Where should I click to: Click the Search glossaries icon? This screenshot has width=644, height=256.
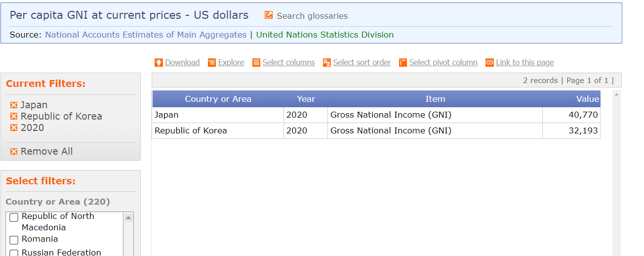point(269,15)
